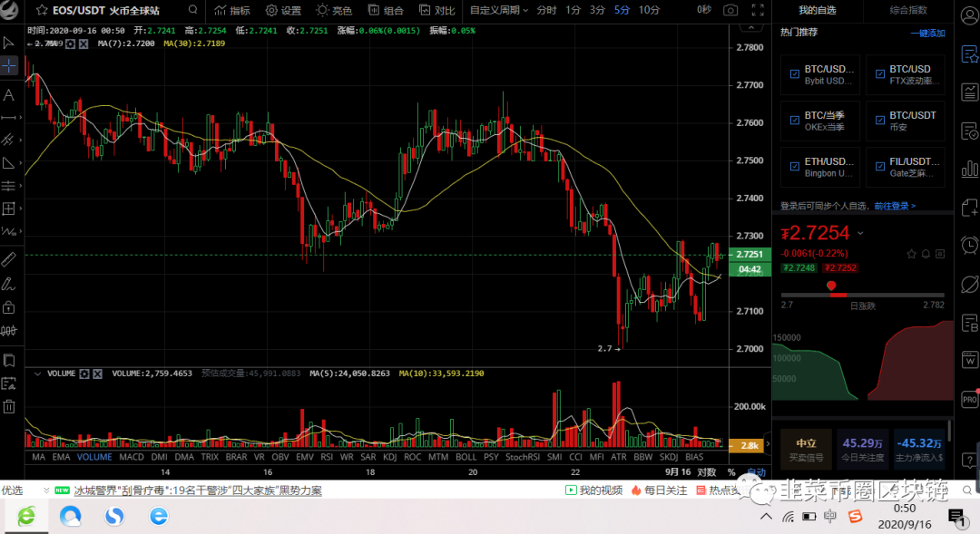Select the pencil freehand drawing tool

(9, 284)
